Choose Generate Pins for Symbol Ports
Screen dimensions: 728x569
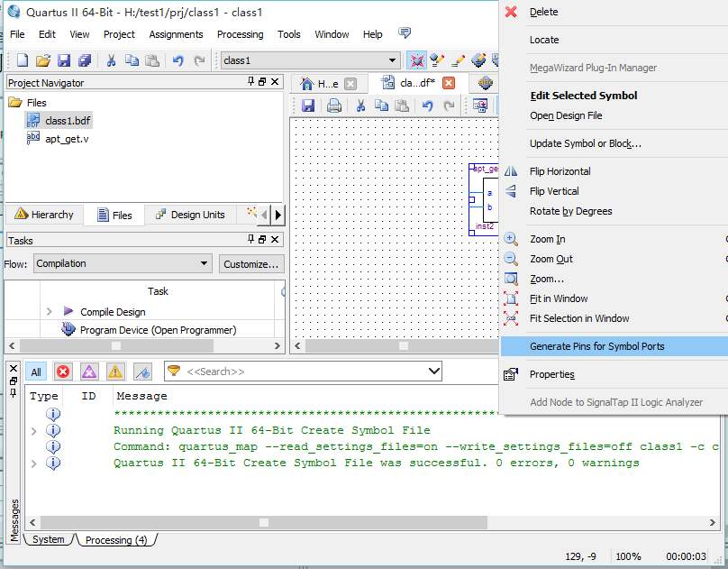tap(614, 346)
